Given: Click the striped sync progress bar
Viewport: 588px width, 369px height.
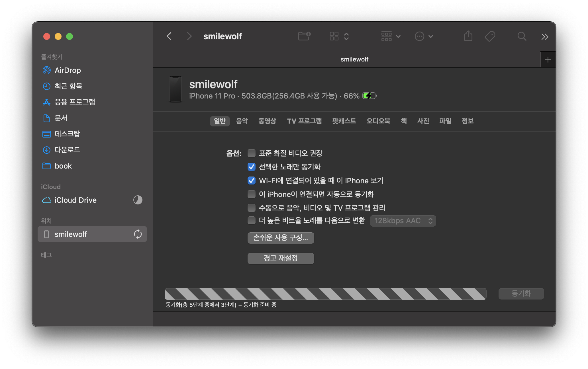Looking at the screenshot, I should 325,294.
